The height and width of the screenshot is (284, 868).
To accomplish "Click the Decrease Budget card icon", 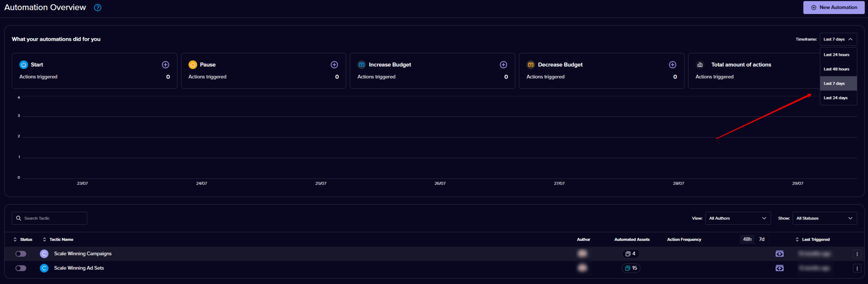I will click(531, 65).
